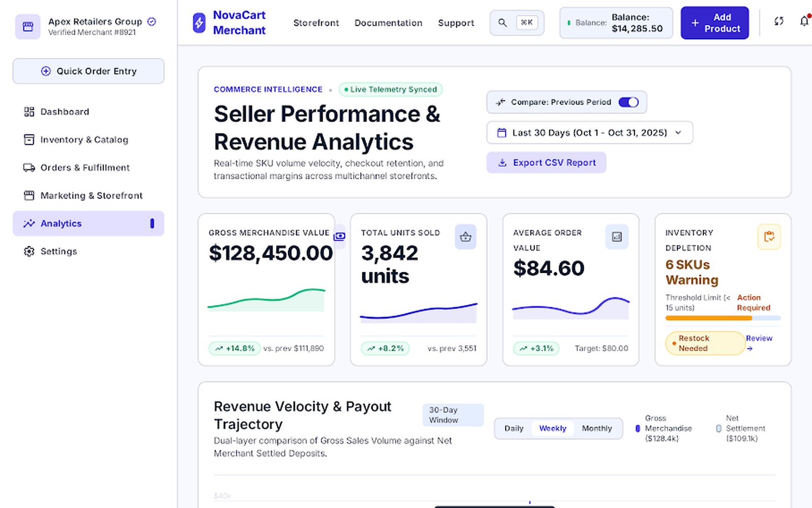This screenshot has width=812, height=508.
Task: Switch chart to Monthly view
Action: coord(597,428)
